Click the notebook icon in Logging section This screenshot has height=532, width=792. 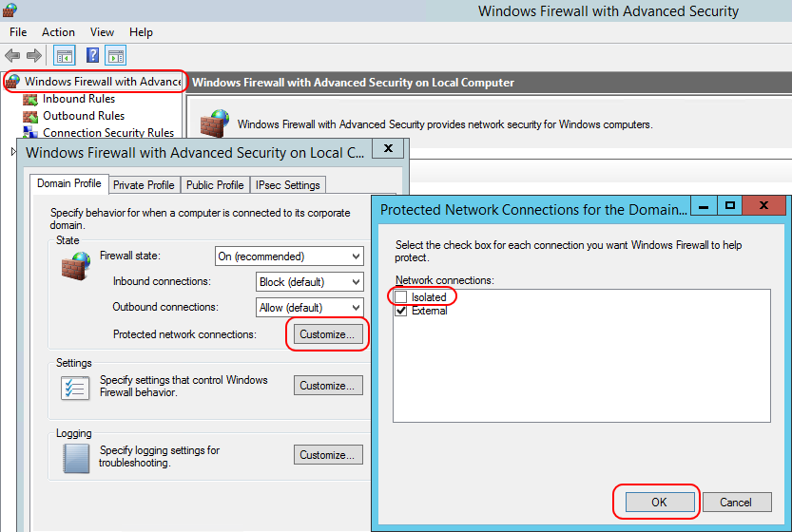point(76,459)
